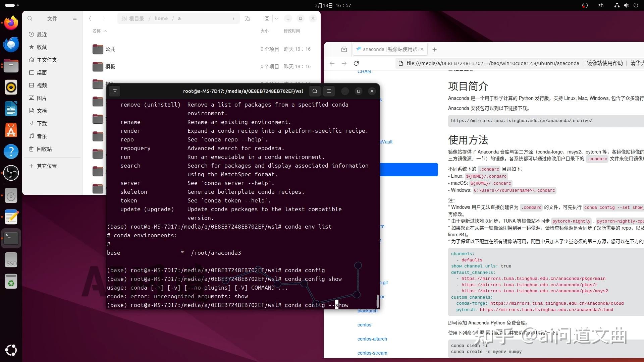Open Ubuntu App Center from the dock
The image size is (644, 362).
click(11, 130)
